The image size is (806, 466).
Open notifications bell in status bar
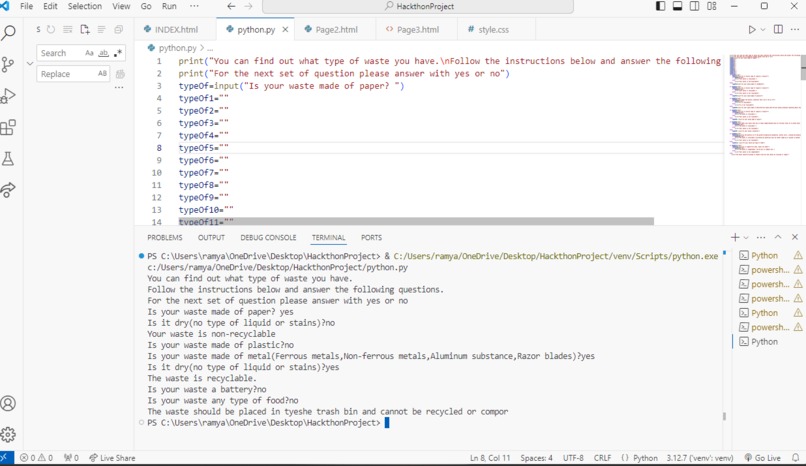pos(795,458)
